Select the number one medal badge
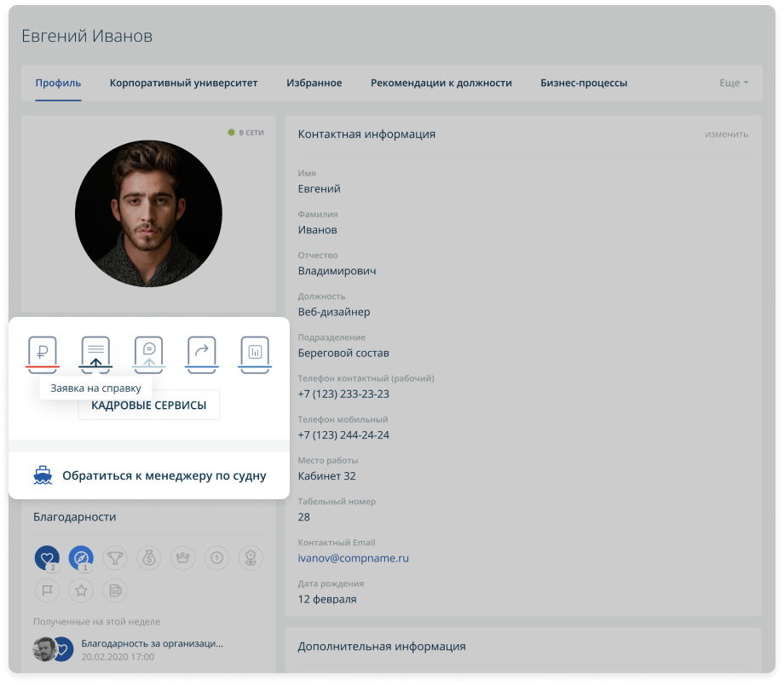784x685 pixels. pyautogui.click(x=217, y=558)
